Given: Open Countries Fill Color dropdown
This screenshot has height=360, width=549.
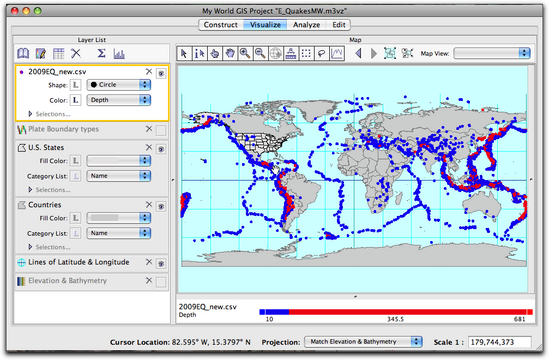Looking at the screenshot, I should click(x=119, y=218).
